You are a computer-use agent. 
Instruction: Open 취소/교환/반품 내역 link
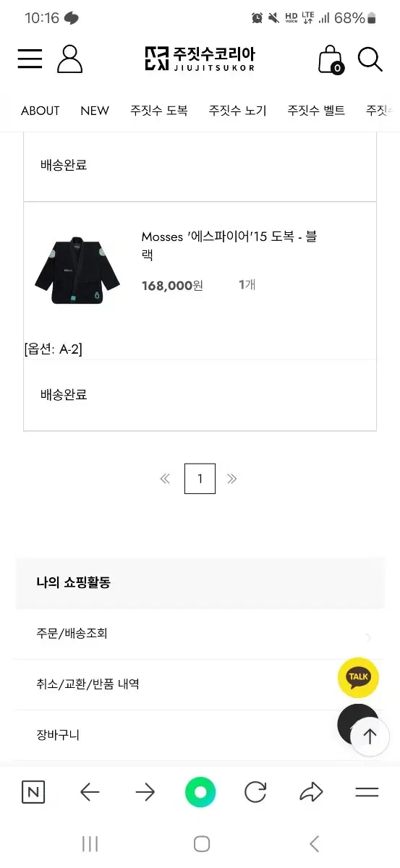(x=88, y=684)
